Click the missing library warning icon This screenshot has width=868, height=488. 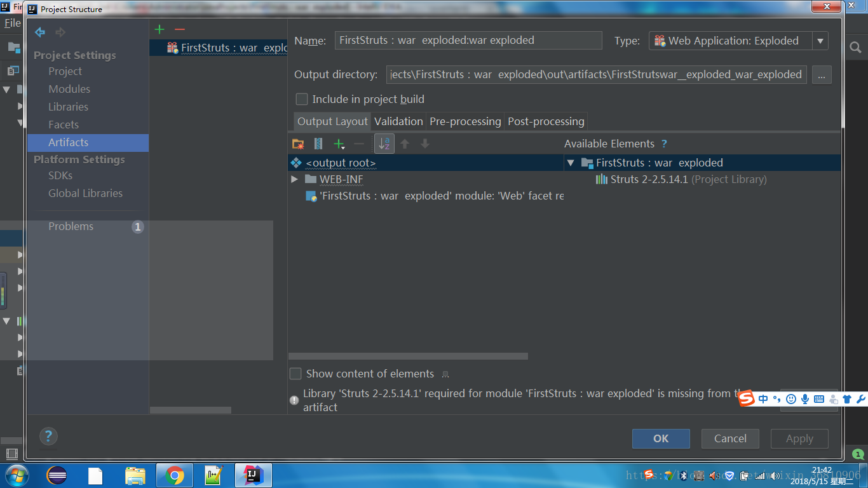pyautogui.click(x=294, y=400)
